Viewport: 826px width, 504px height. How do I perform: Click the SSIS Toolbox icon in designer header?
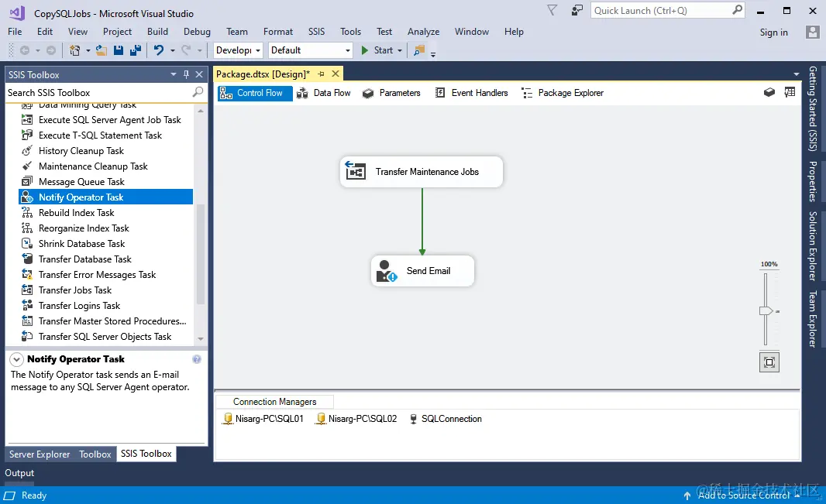(x=769, y=93)
